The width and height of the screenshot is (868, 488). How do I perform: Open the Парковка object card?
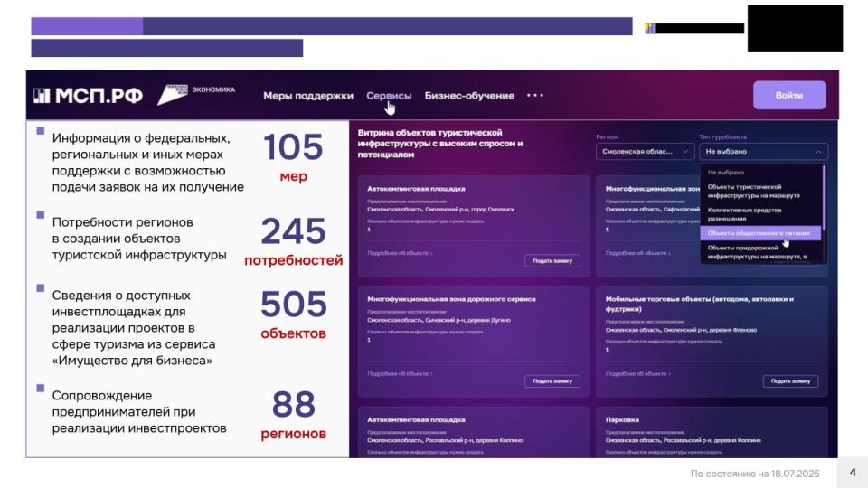tap(712, 432)
